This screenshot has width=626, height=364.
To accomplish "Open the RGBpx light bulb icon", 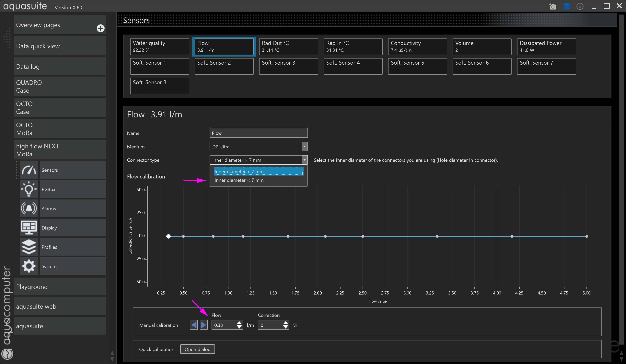I will pyautogui.click(x=29, y=189).
